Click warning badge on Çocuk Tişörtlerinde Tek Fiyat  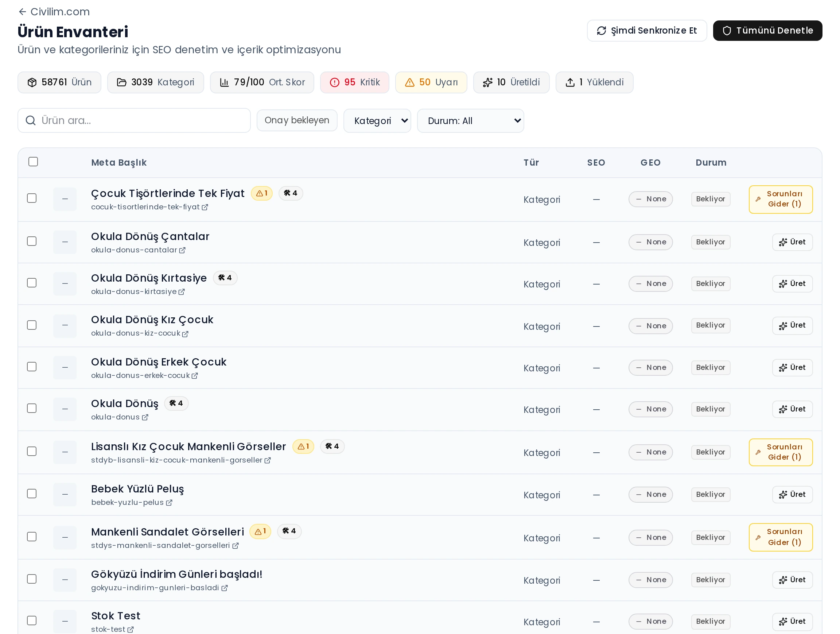(262, 193)
